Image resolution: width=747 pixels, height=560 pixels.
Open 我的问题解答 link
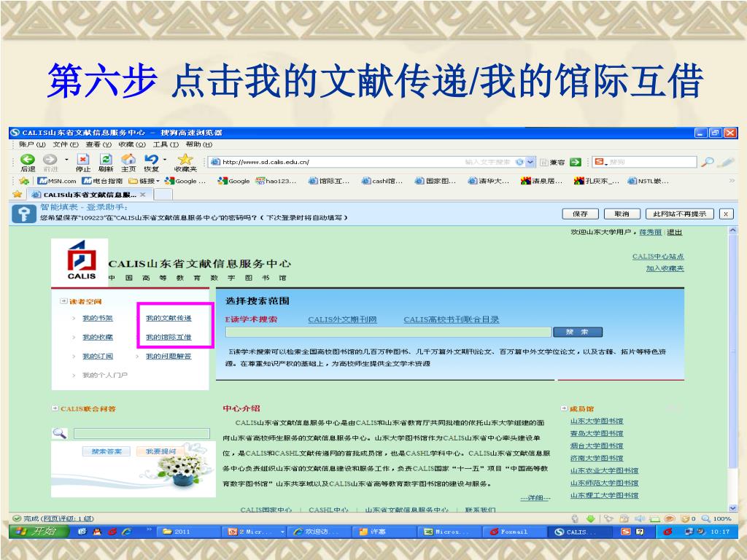pos(169,356)
